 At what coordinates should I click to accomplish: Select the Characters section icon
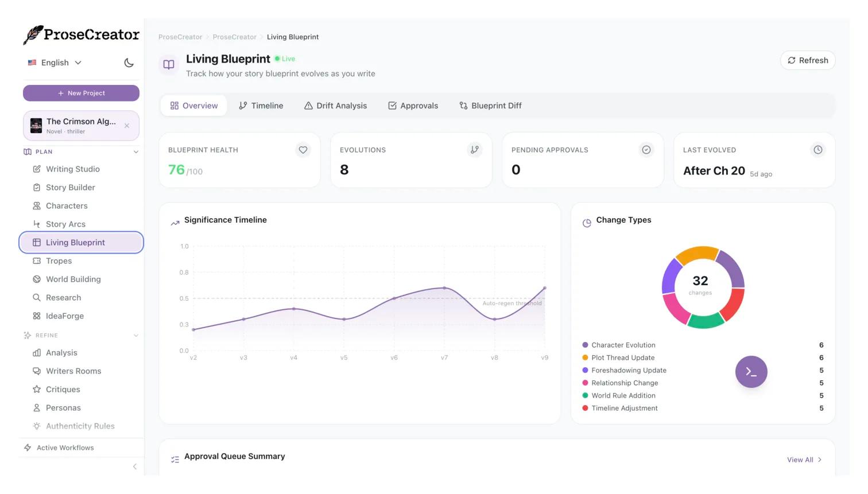(x=37, y=205)
